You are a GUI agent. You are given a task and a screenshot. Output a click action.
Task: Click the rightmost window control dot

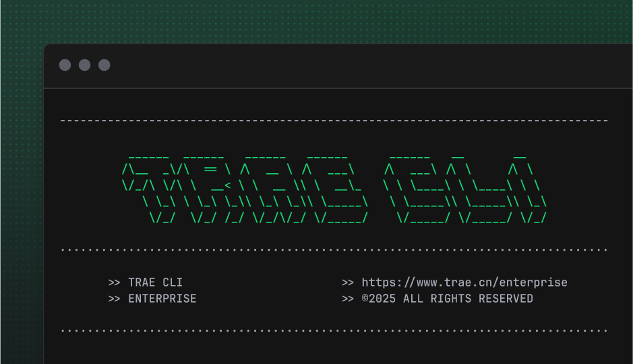104,65
